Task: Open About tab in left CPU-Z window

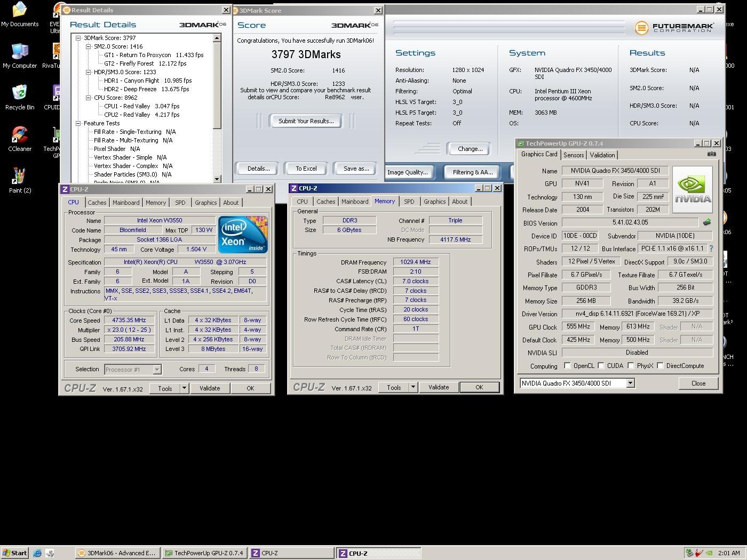Action: click(231, 203)
